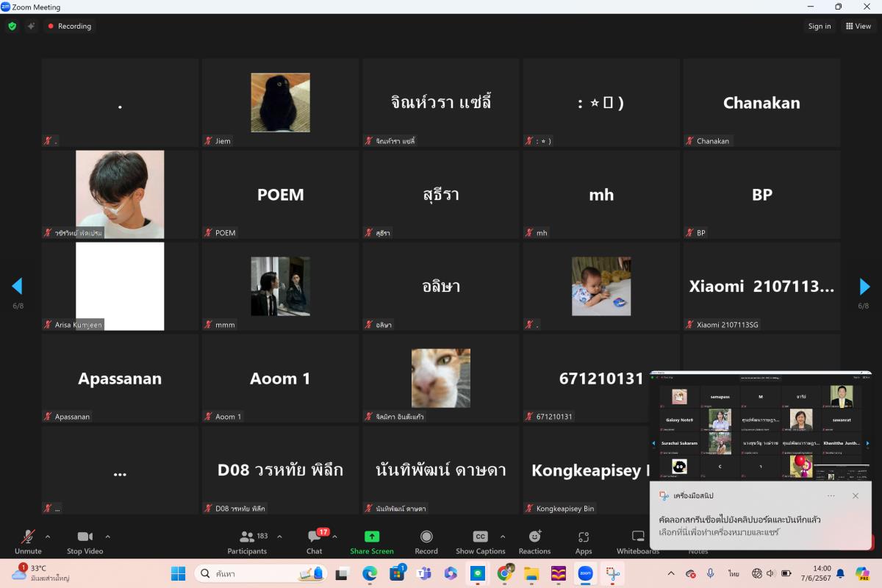The height and width of the screenshot is (588, 882).
Task: Select the Aoom 1 participant tile
Action: (280, 379)
